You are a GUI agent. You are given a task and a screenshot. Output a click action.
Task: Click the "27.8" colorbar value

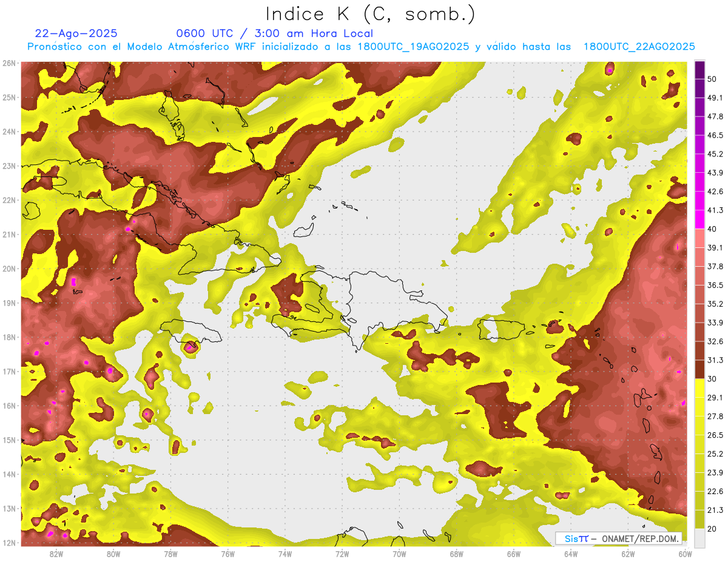tap(715, 416)
